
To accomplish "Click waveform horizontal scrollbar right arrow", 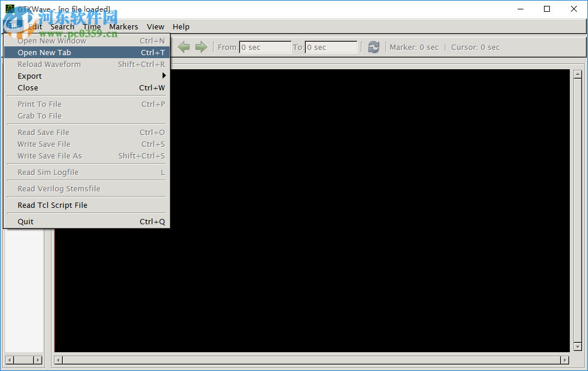I will coord(565,360).
